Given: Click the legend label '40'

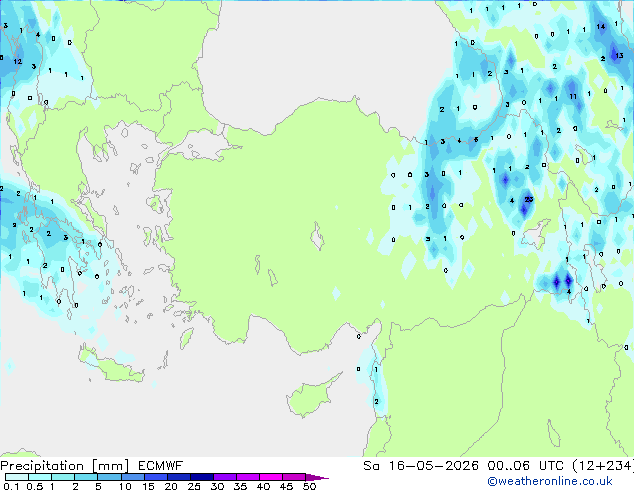Looking at the screenshot, I should (263, 486).
